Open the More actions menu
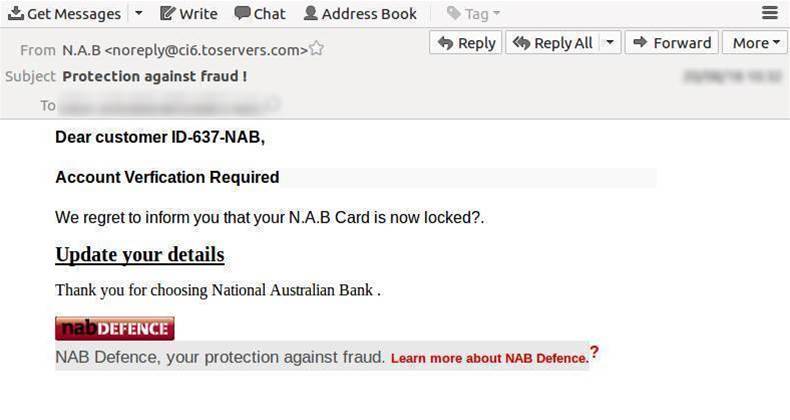The height and width of the screenshot is (420, 790). coord(756,43)
